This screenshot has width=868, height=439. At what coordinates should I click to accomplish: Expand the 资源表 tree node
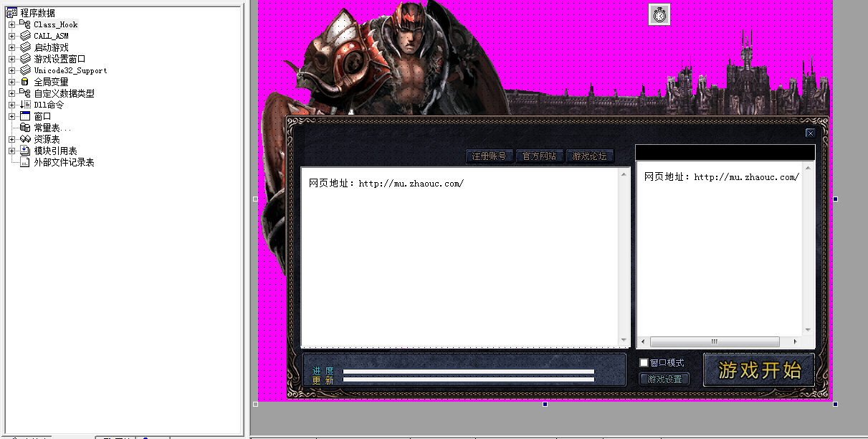click(x=11, y=139)
